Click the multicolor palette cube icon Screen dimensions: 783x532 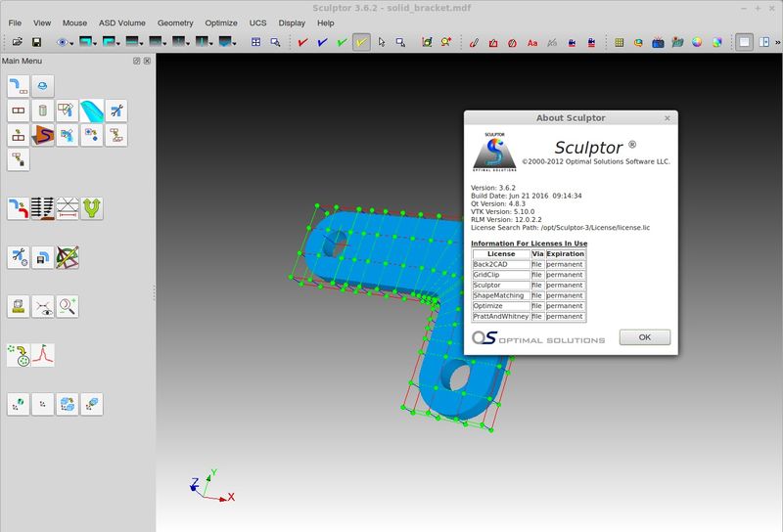717,42
